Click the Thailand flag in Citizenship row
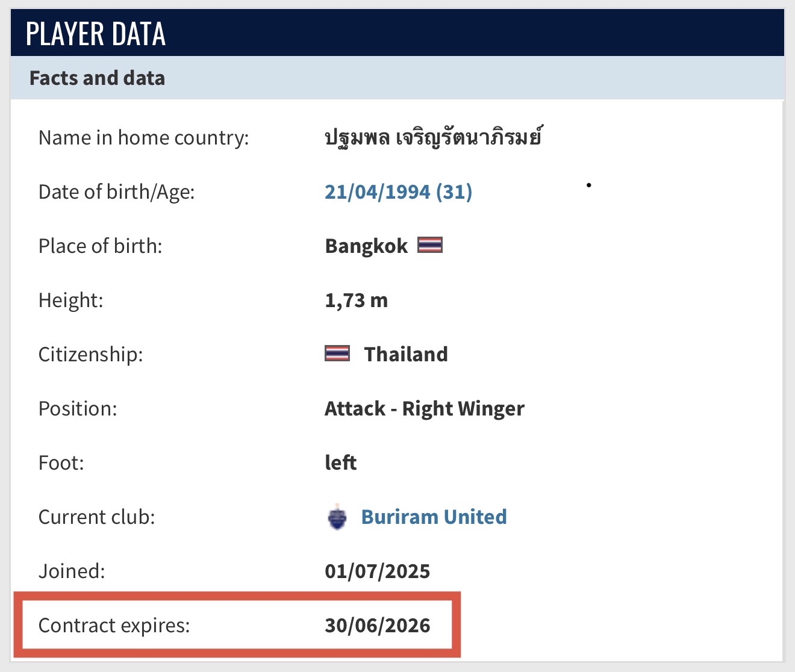Image resolution: width=795 pixels, height=672 pixels. coord(337,353)
